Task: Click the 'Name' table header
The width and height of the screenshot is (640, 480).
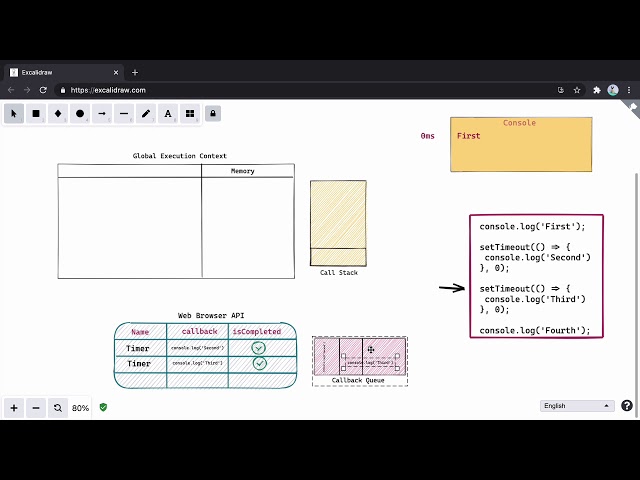Action: 140,332
